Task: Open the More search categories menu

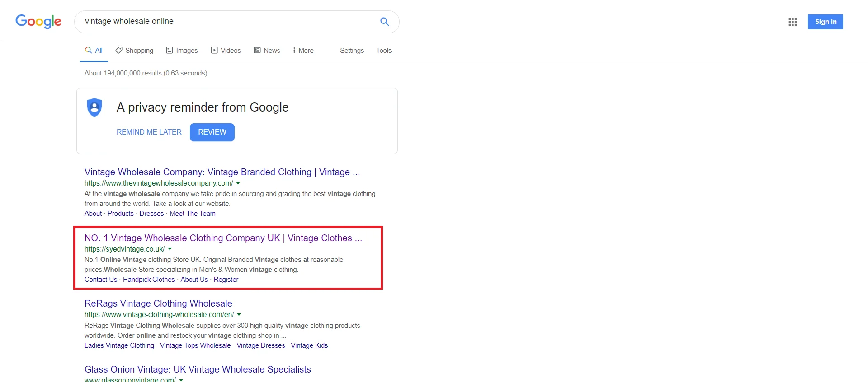Action: click(x=303, y=51)
